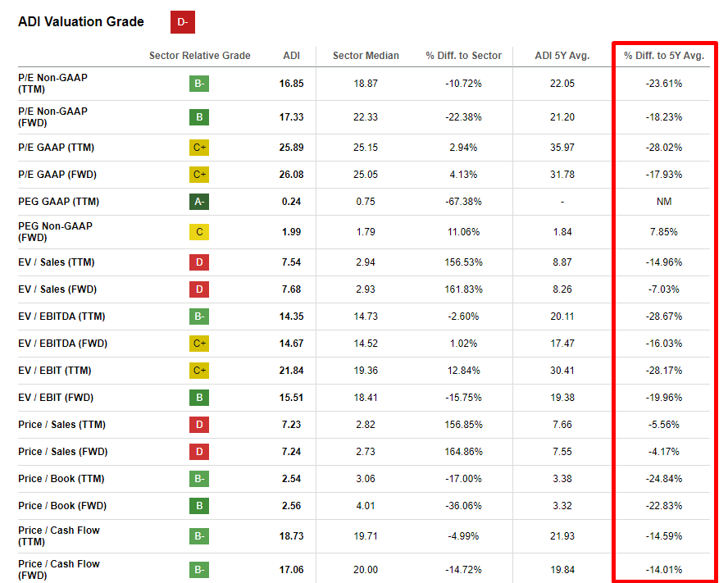728x583 pixels.
Task: Click the C+ grade badge for EV / EBIT (TTM)
Action: click(x=199, y=371)
